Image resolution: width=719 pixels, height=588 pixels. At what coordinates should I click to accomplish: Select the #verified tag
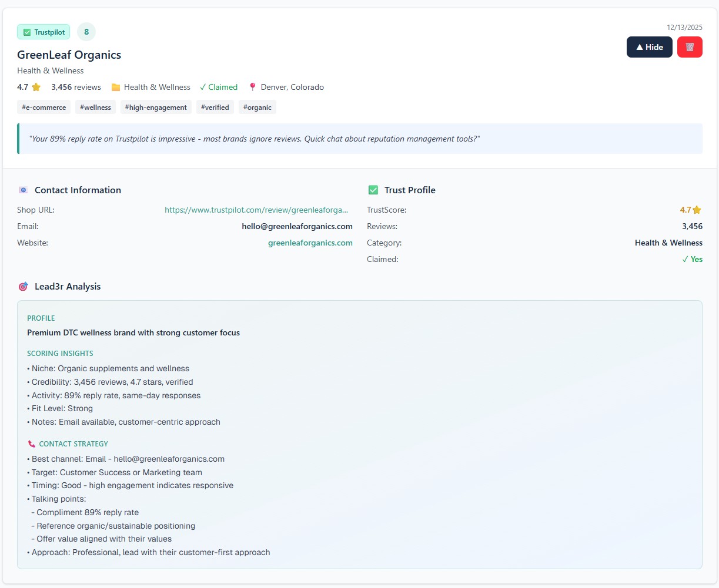pos(215,107)
